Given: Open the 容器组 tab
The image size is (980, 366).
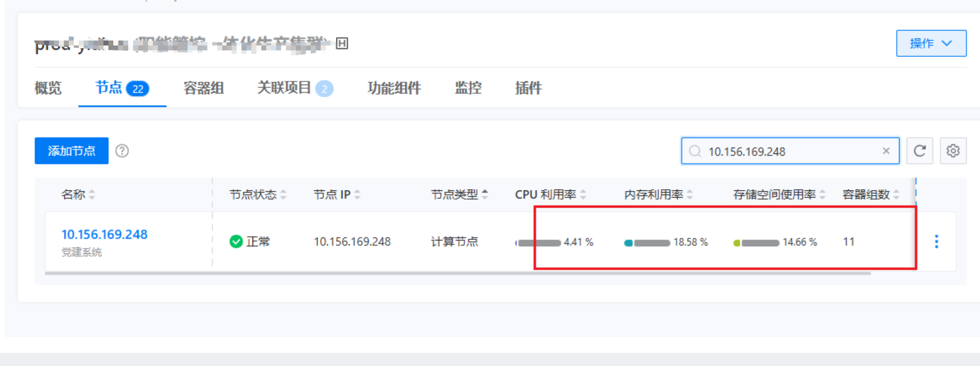Looking at the screenshot, I should (203, 88).
